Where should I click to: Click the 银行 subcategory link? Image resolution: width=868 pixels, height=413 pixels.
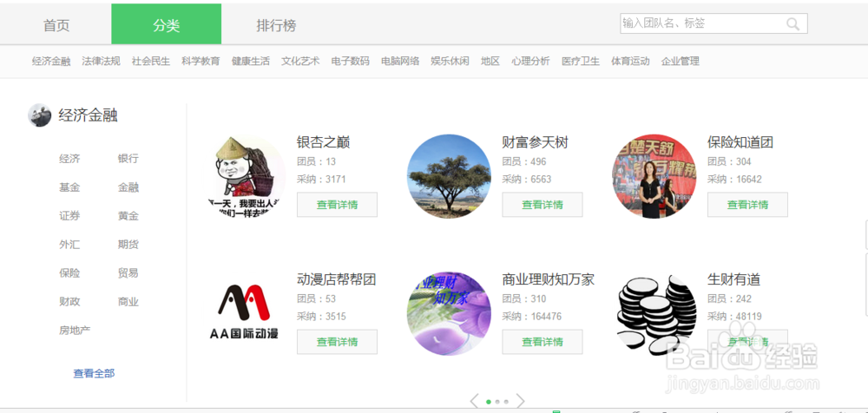click(x=128, y=159)
